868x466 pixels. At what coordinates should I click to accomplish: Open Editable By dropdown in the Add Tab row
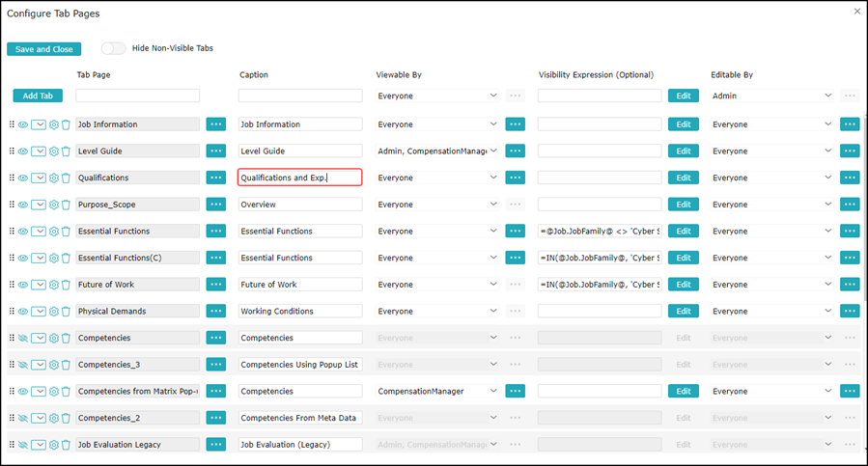point(770,96)
